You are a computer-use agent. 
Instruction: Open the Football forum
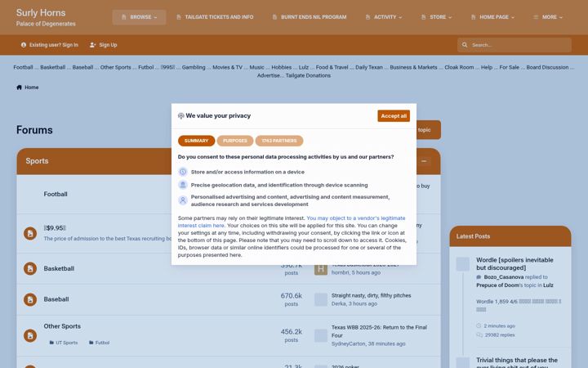[x=56, y=194]
